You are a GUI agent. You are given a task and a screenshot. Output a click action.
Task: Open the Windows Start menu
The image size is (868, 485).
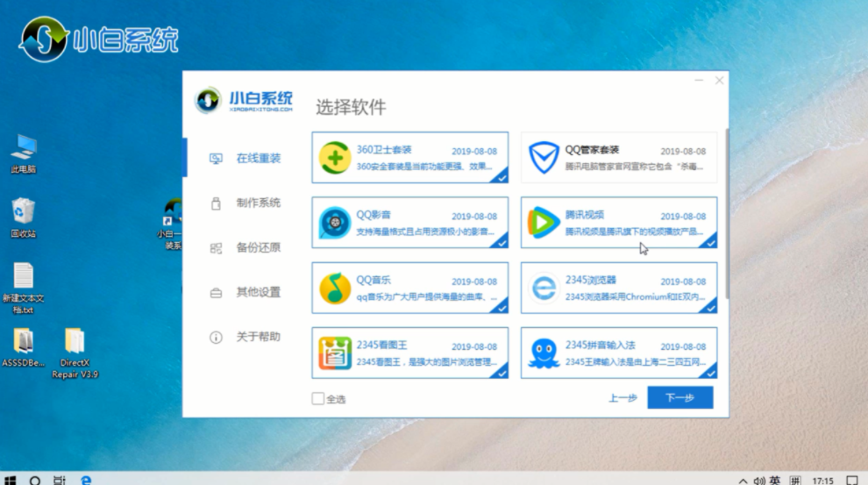pos(10,480)
